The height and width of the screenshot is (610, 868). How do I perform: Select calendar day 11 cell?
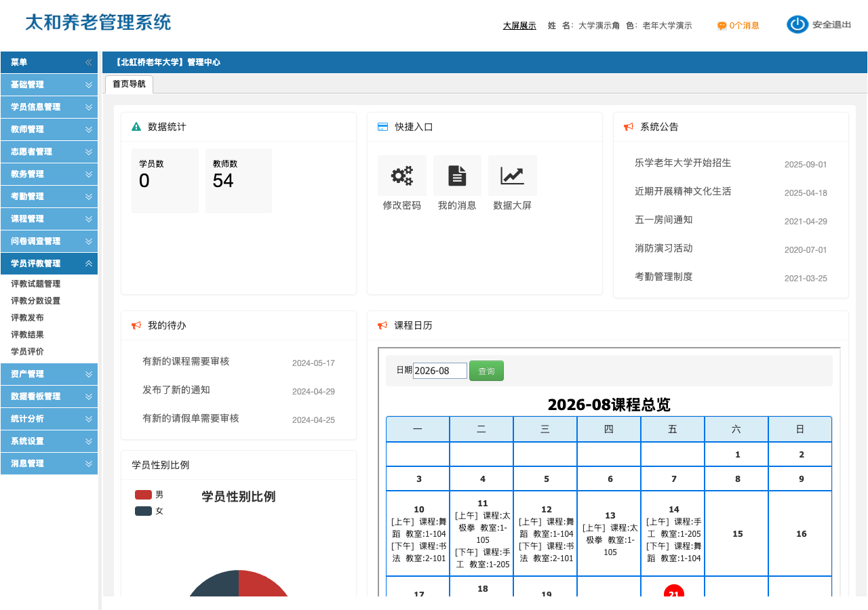pyautogui.click(x=481, y=533)
